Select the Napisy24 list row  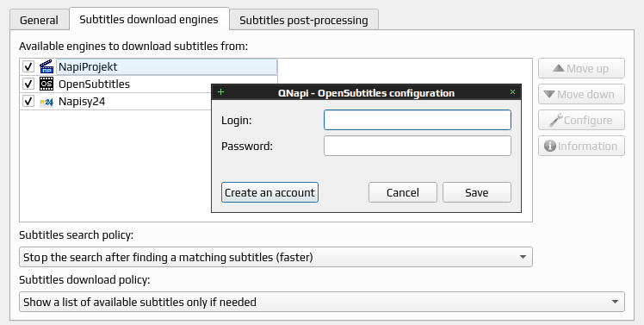coord(149,101)
